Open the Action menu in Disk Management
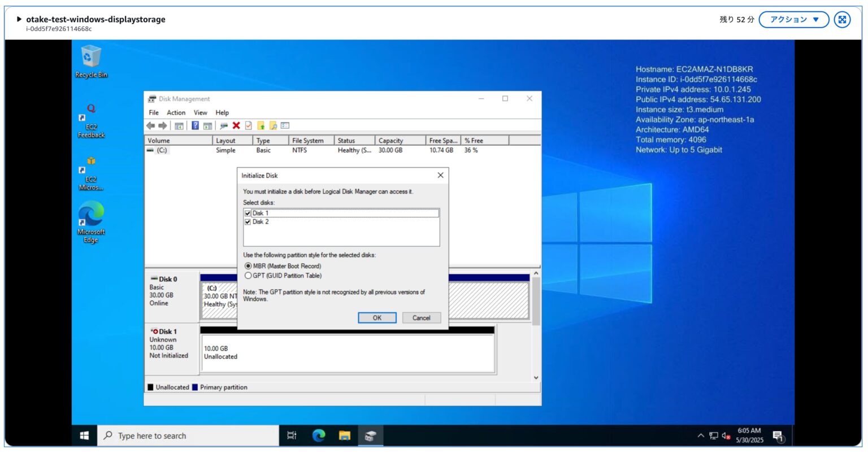The image size is (868, 454). pos(176,112)
